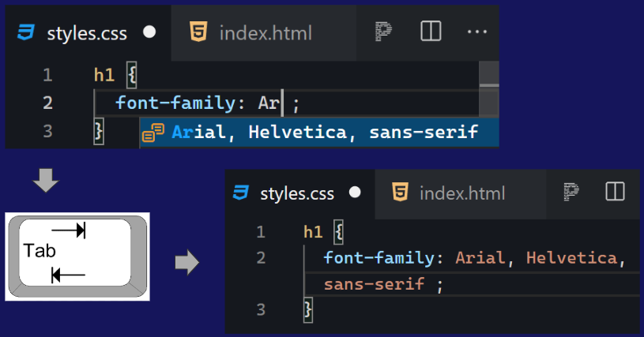Click line number 3 in upper editor
Viewport: 644px width, 337px height.
tap(47, 131)
